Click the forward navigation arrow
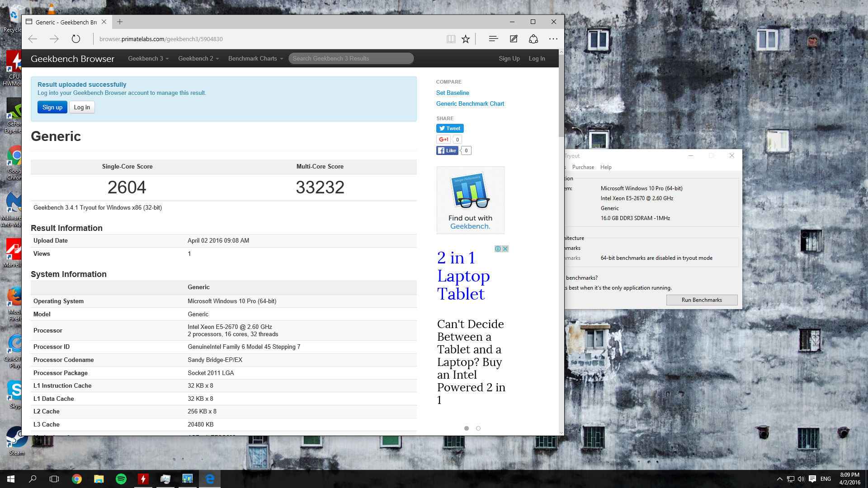This screenshot has height=488, width=868. point(54,39)
